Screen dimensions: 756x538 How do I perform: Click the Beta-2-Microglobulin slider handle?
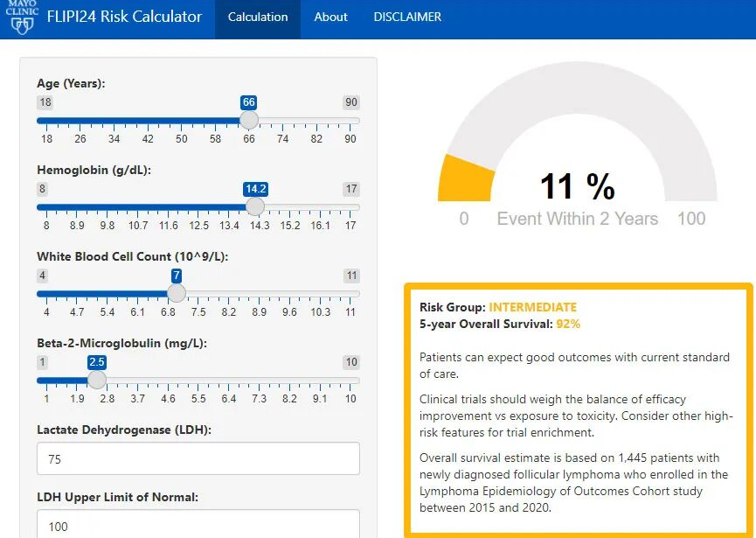pos(97,380)
